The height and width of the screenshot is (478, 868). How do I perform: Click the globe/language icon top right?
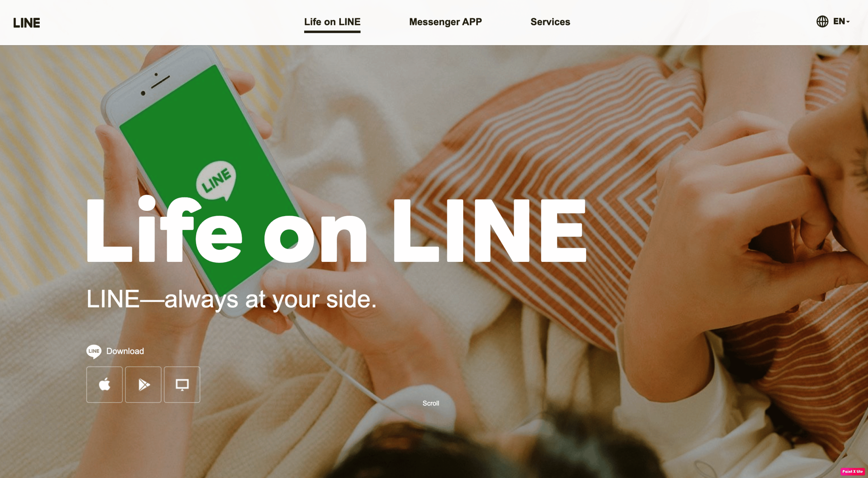[x=823, y=22]
